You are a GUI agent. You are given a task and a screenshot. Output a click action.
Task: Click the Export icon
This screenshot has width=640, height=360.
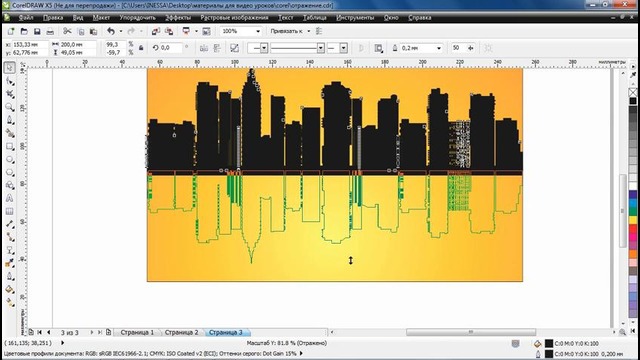(169, 31)
